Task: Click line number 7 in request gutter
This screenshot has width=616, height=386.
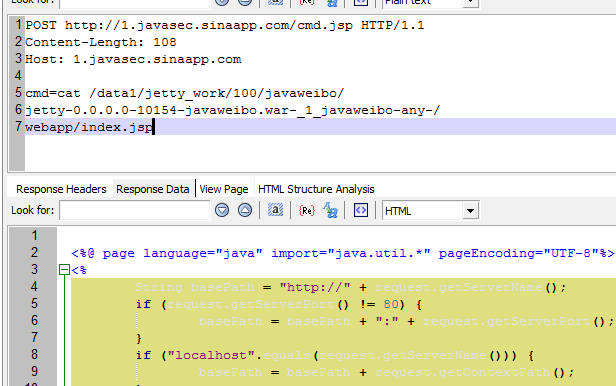Action: click(18, 126)
